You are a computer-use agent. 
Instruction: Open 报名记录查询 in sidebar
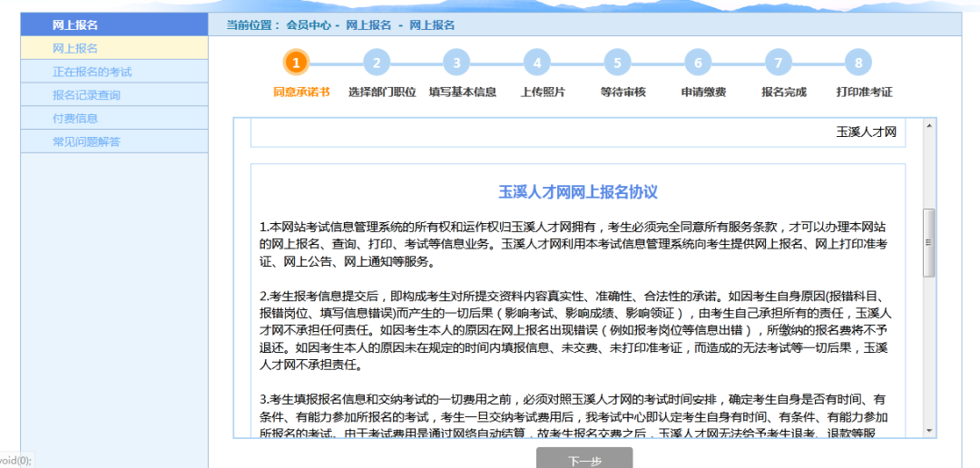click(113, 95)
